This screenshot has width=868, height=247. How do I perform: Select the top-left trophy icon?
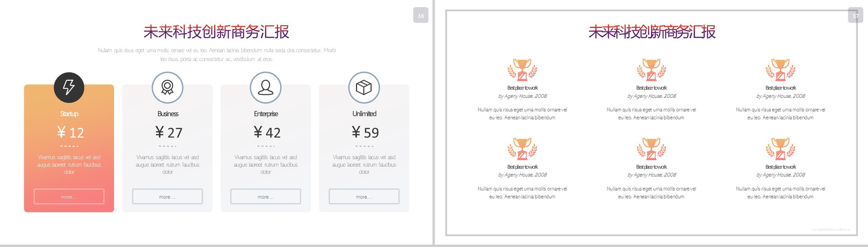point(522,70)
